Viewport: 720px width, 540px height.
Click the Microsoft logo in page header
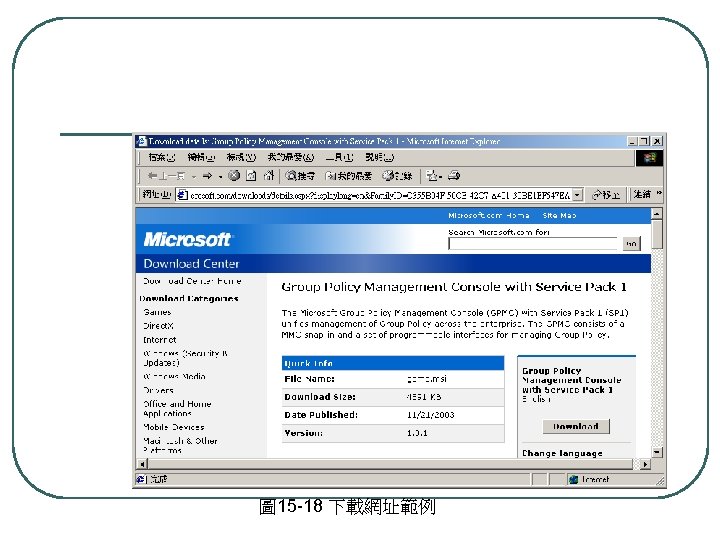(x=187, y=239)
